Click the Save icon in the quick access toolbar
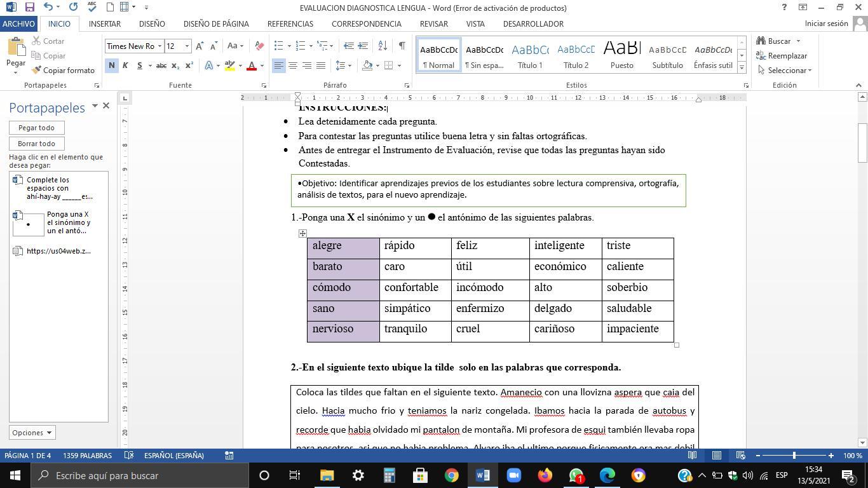 click(29, 8)
